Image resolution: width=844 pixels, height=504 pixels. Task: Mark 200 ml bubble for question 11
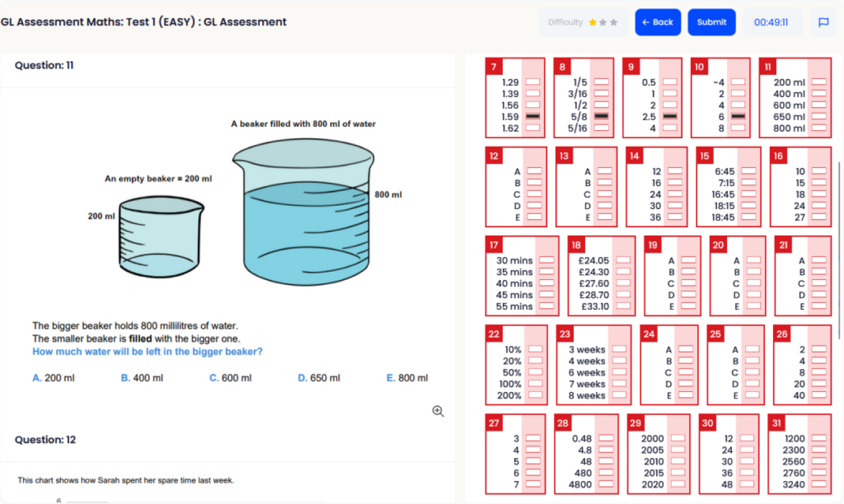pyautogui.click(x=819, y=82)
